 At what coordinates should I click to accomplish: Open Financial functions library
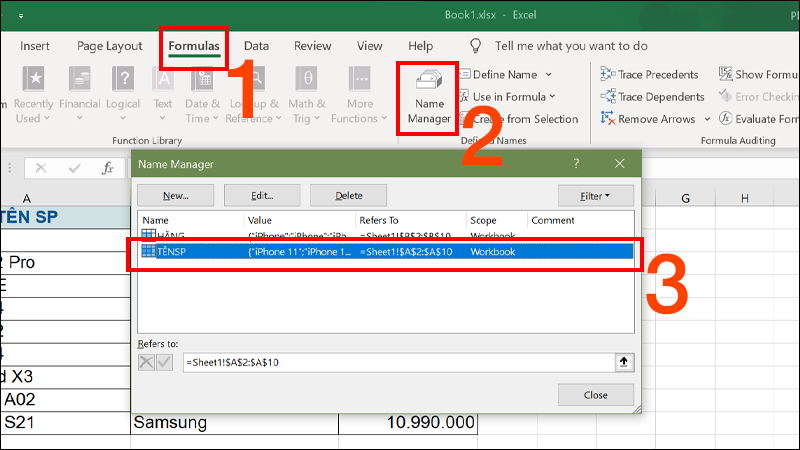[79, 97]
